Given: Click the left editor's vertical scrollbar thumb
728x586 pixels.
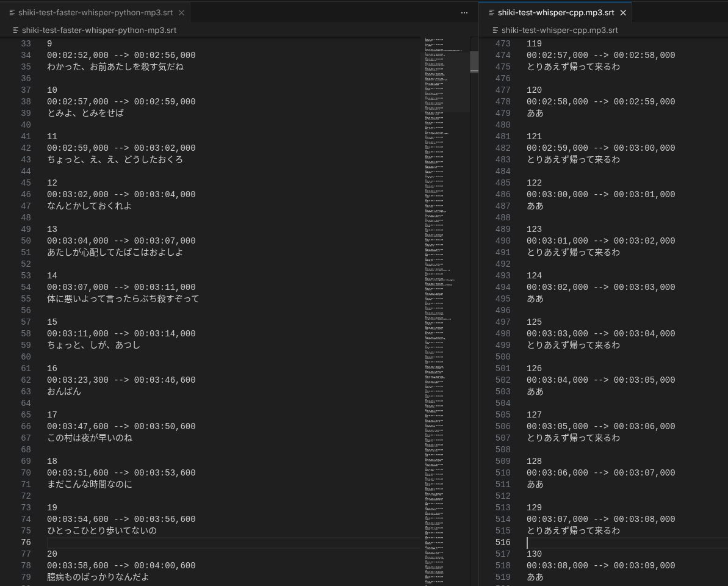Looking at the screenshot, I should point(474,62).
